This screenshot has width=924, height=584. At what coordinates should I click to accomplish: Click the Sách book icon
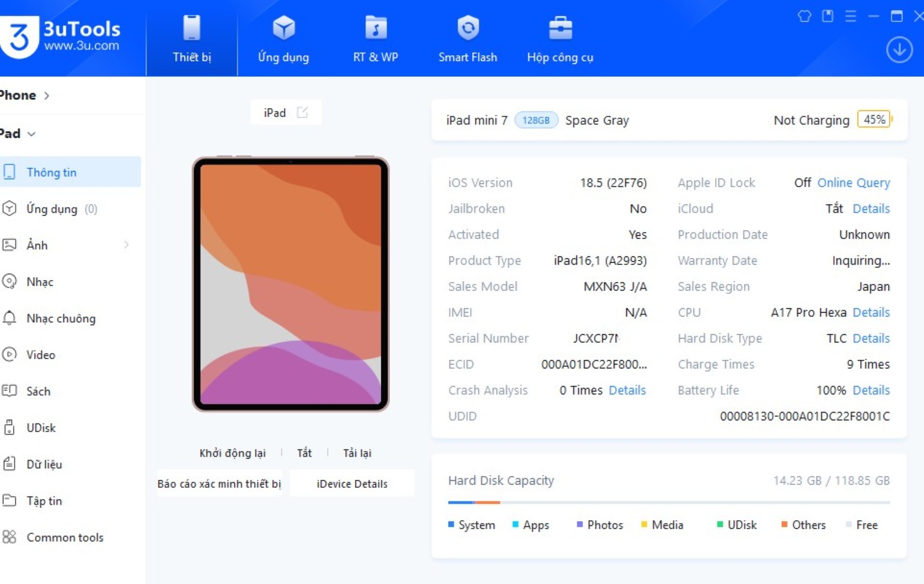coord(9,390)
